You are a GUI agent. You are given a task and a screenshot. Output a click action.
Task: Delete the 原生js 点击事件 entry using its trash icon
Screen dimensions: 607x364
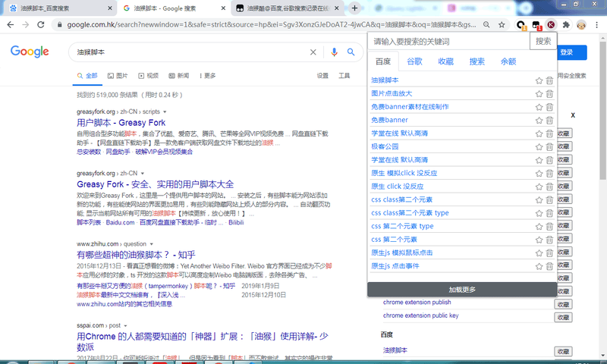coord(549,266)
